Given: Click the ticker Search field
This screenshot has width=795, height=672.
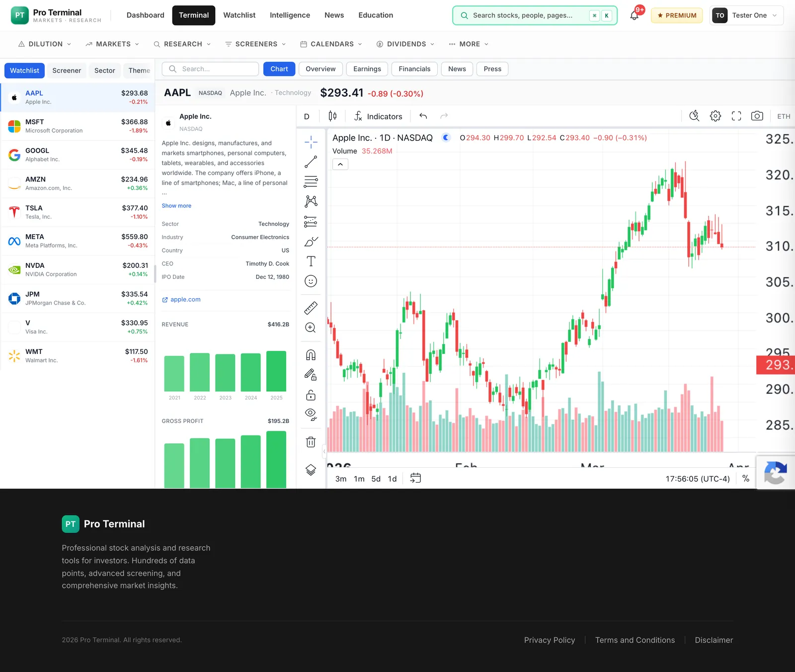Looking at the screenshot, I should point(211,69).
